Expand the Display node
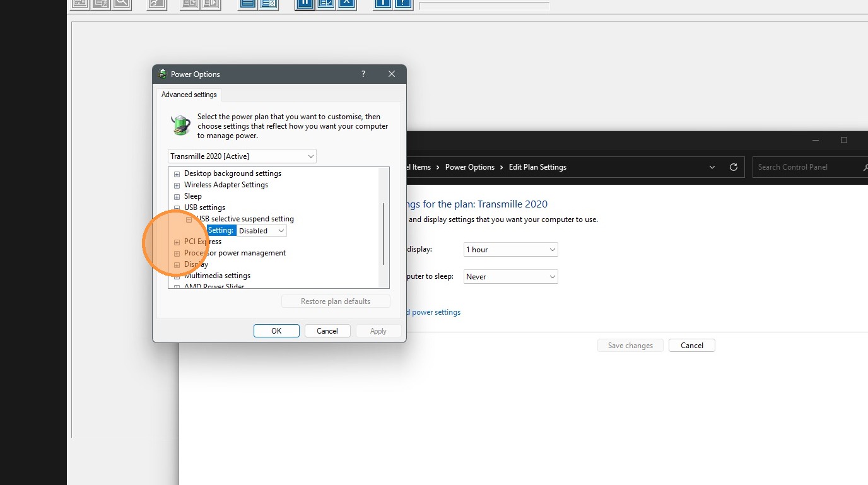 pyautogui.click(x=177, y=265)
